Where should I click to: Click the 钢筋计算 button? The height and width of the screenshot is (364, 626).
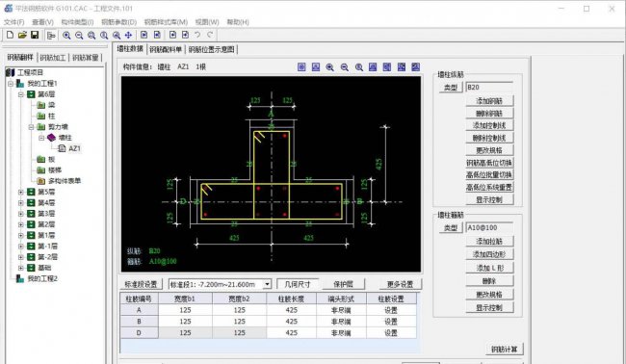tap(505, 350)
